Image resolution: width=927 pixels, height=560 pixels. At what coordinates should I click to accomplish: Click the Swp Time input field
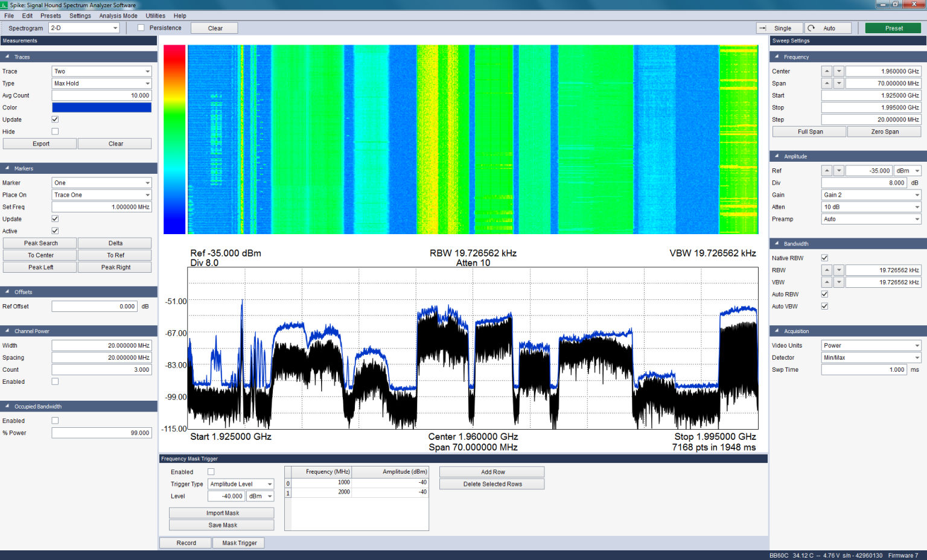[864, 370]
